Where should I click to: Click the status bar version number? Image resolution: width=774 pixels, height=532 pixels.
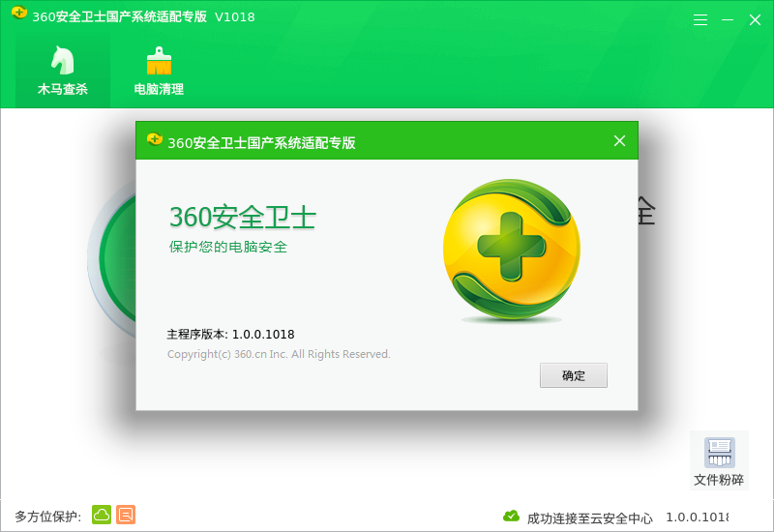click(697, 517)
